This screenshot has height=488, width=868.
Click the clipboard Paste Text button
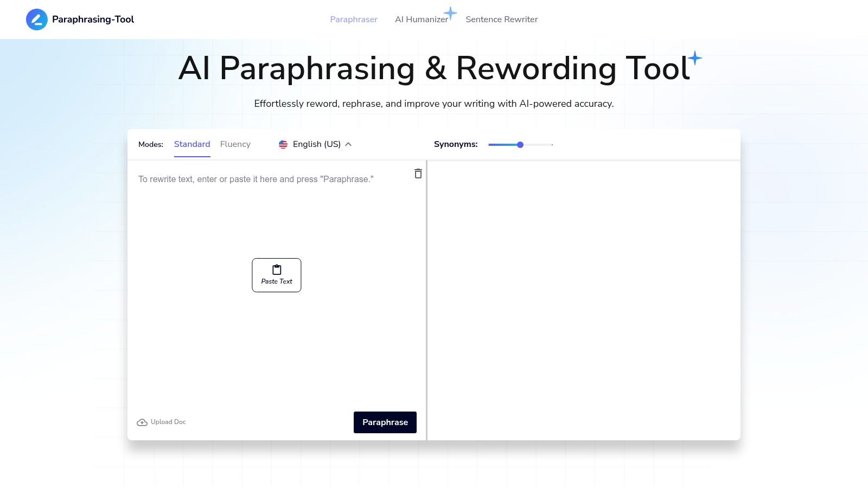(x=277, y=275)
